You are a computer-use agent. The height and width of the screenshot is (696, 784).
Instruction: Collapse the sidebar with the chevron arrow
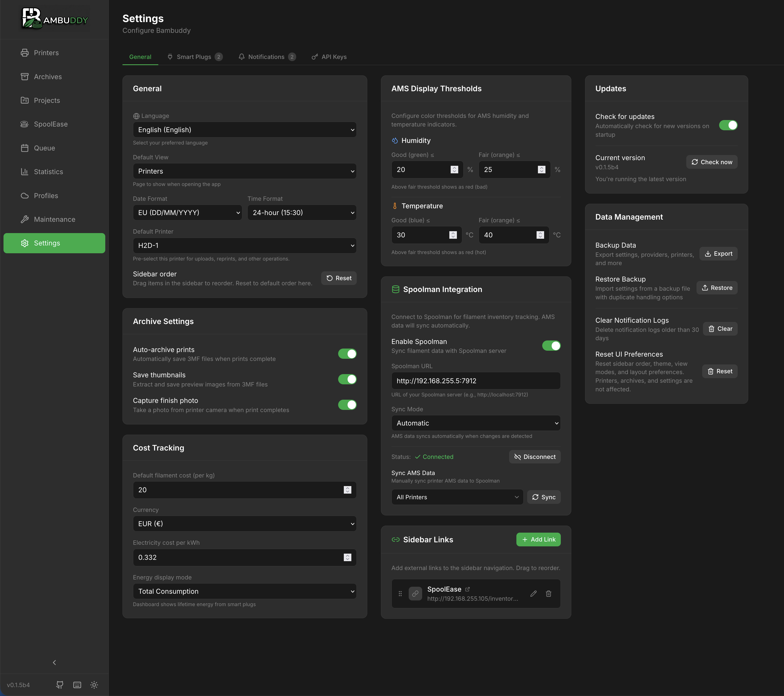pos(54,663)
